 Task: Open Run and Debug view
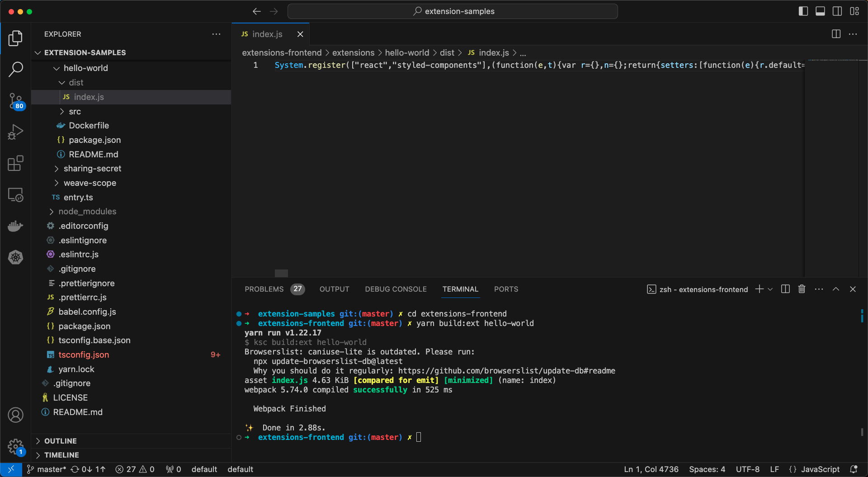pos(15,132)
